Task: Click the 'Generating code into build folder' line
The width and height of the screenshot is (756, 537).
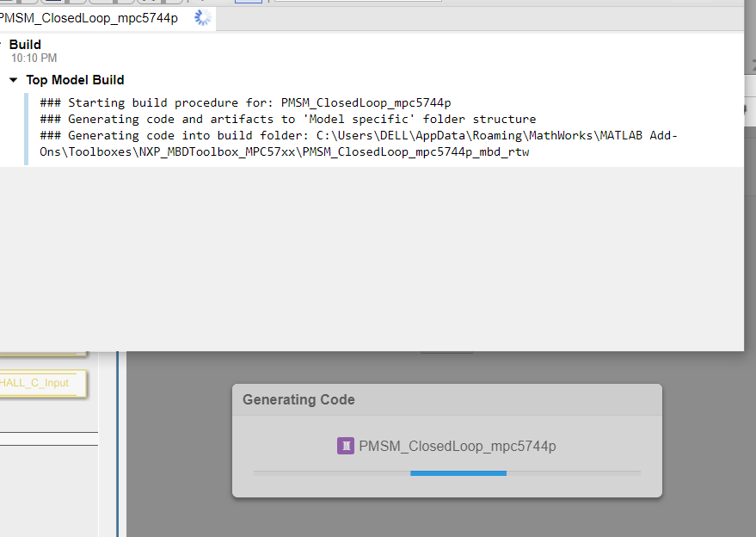Action: pos(359,144)
